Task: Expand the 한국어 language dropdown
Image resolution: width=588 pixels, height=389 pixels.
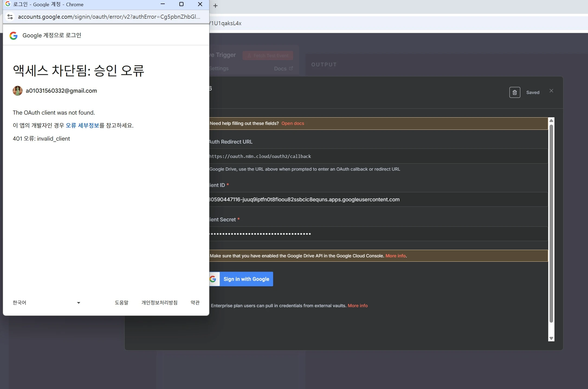Action: (47, 303)
